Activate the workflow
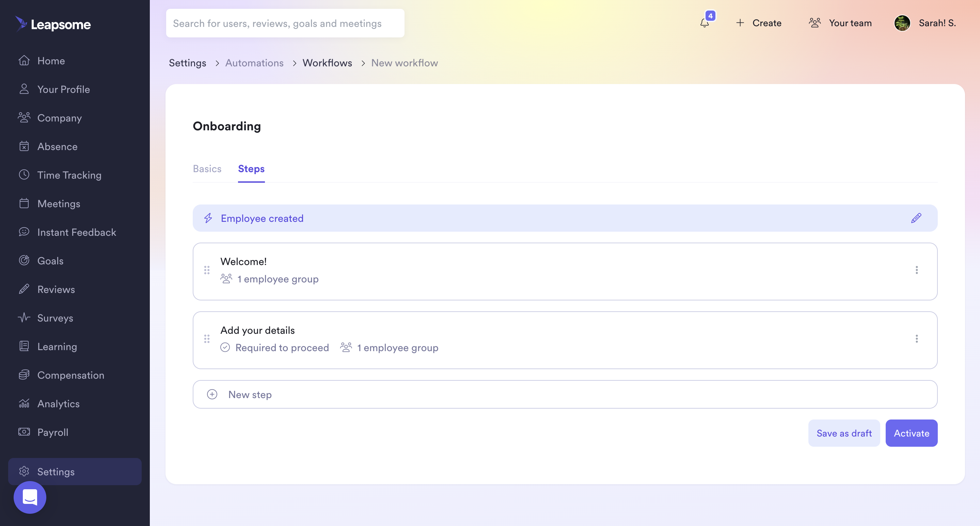The height and width of the screenshot is (526, 980). pos(911,433)
